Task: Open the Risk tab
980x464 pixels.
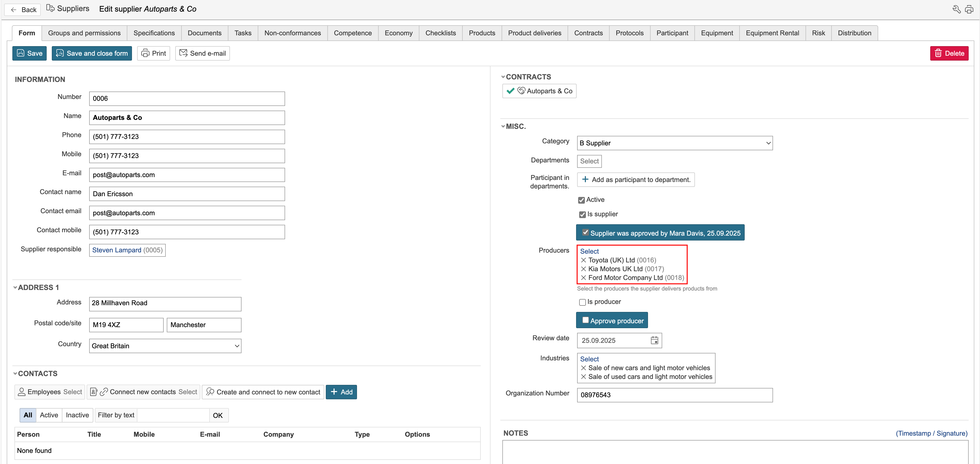Action: [818, 33]
